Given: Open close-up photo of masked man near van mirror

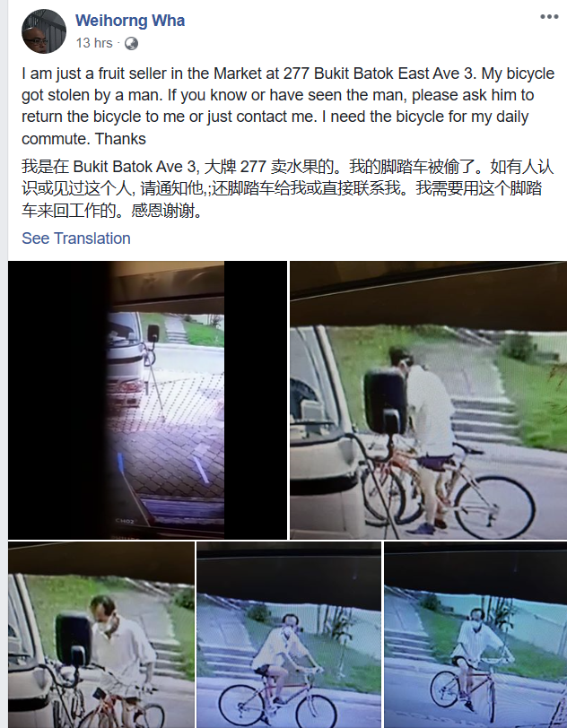Looking at the screenshot, I should click(101, 635).
